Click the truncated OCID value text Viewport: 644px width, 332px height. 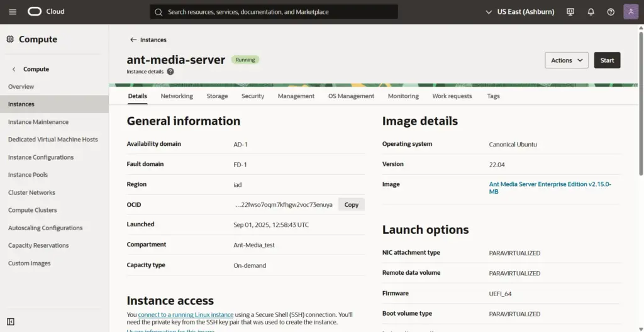[284, 204]
